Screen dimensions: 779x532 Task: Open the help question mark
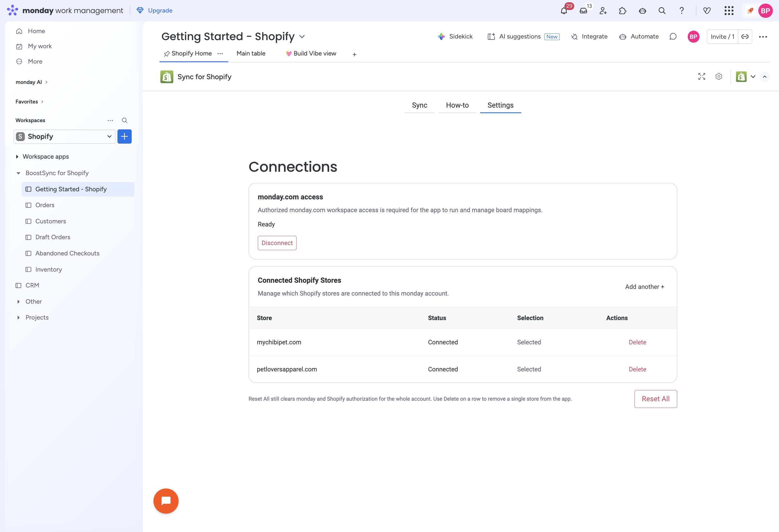click(x=681, y=11)
